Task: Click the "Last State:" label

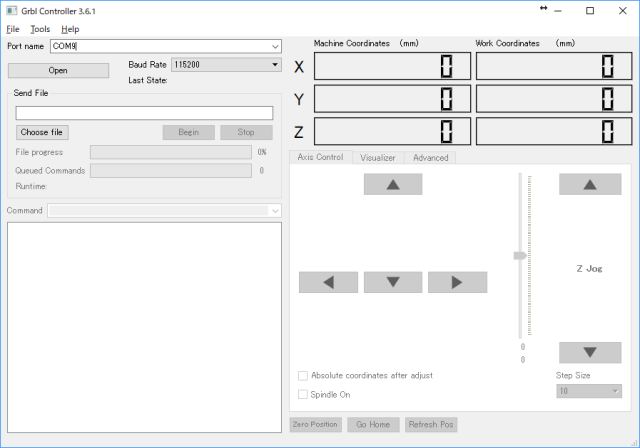Action: pyautogui.click(x=148, y=80)
